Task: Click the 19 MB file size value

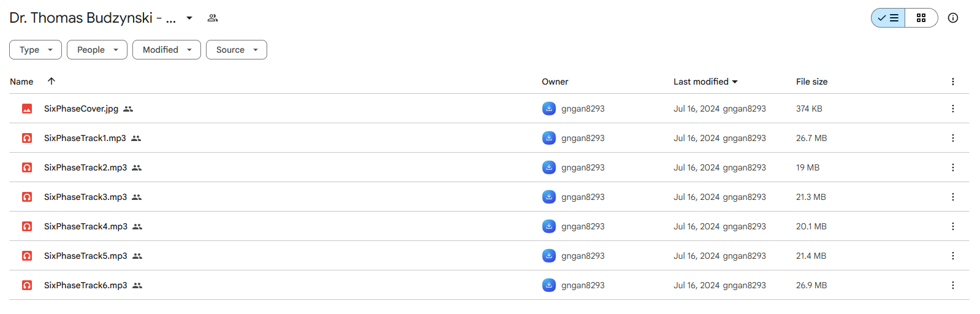Action: pyautogui.click(x=808, y=167)
